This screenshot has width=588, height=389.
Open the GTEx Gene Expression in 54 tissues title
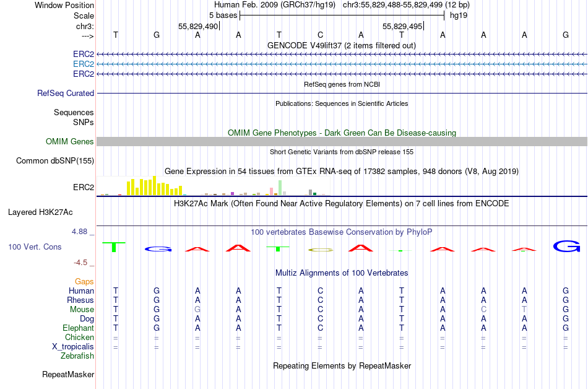tap(342, 171)
